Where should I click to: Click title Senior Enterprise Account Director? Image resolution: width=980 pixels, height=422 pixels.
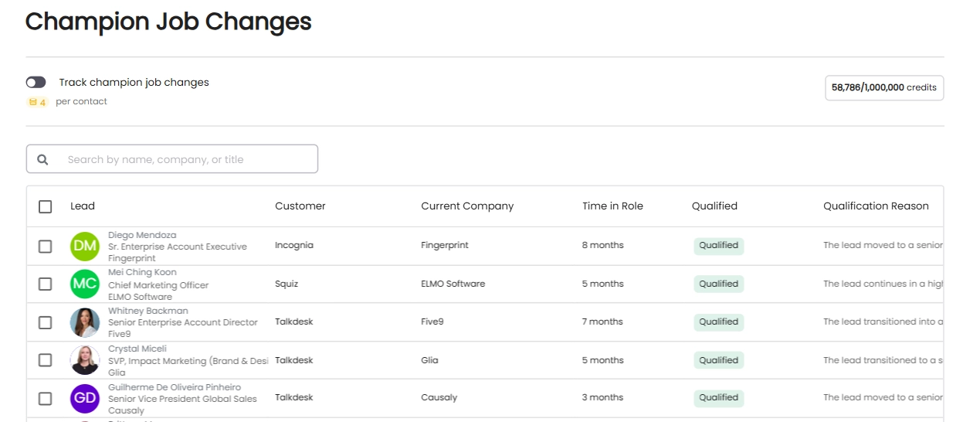183,322
